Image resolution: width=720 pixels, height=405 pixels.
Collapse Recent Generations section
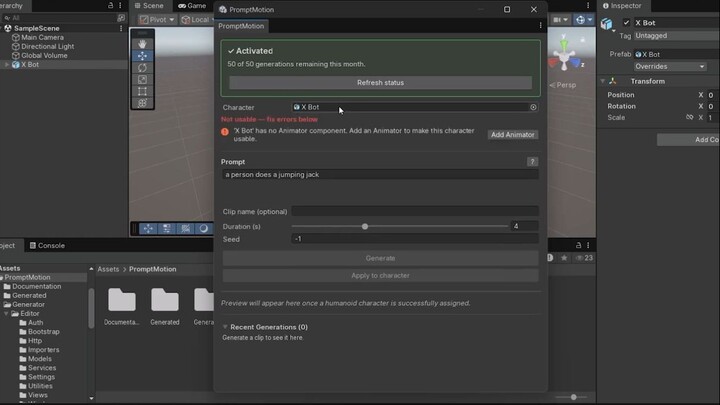pyautogui.click(x=225, y=327)
